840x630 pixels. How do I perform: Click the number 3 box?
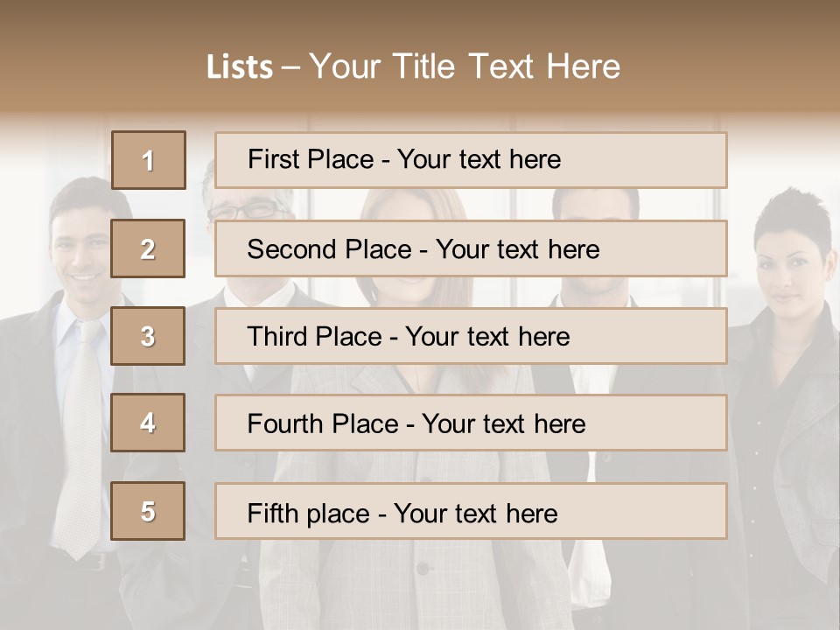point(148,336)
